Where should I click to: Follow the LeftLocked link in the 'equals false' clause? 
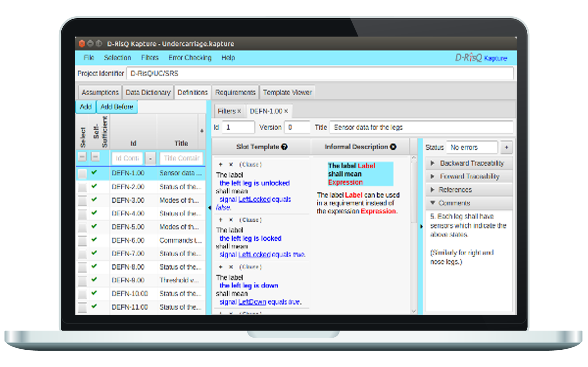click(x=254, y=199)
